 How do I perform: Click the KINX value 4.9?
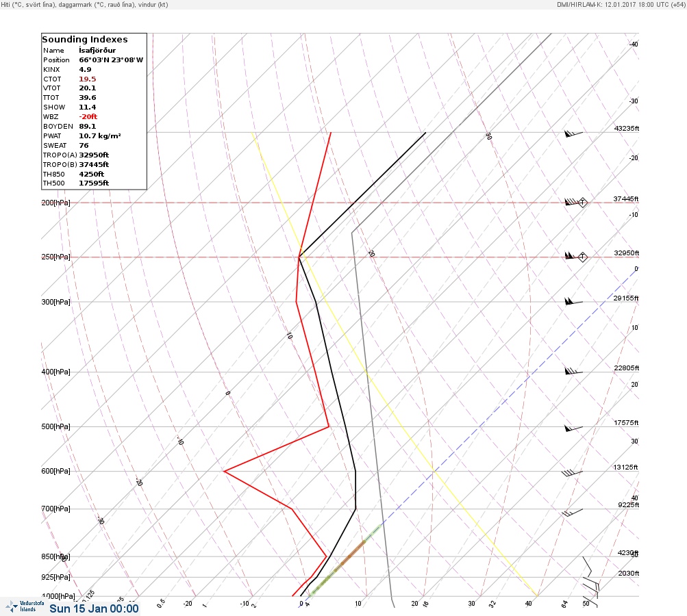85,70
